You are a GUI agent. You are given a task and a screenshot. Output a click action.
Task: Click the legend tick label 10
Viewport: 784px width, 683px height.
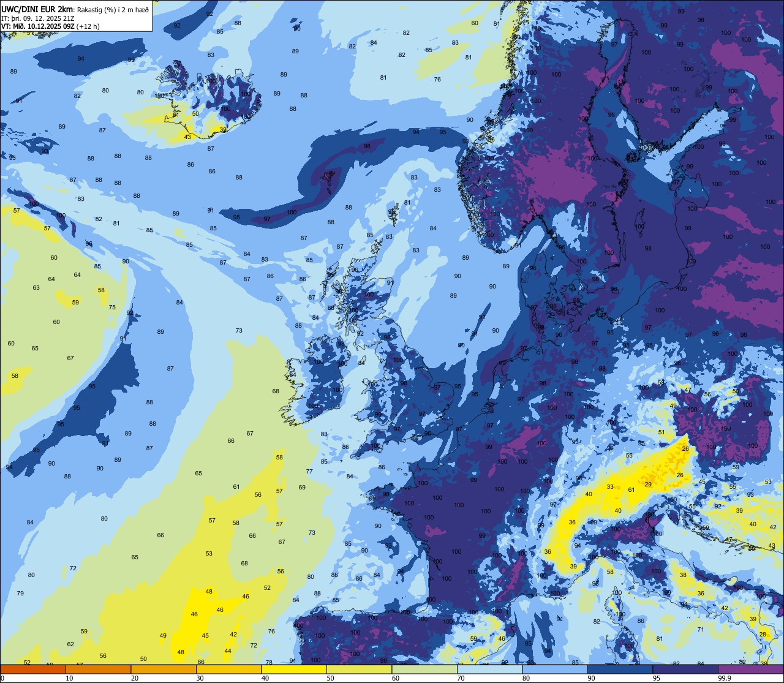pos(69,678)
